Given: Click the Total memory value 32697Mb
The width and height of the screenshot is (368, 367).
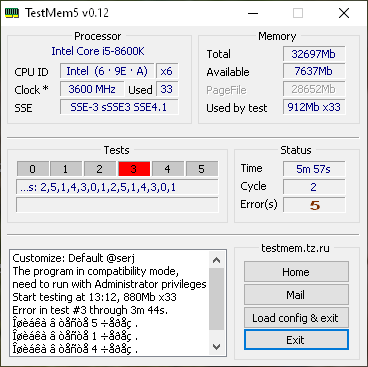Looking at the screenshot, I should tap(314, 54).
